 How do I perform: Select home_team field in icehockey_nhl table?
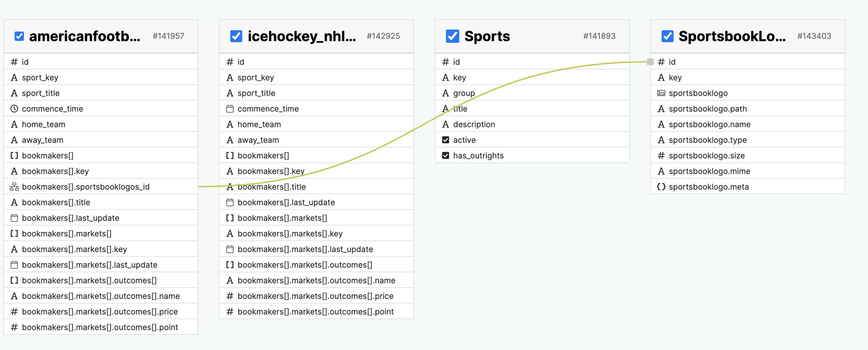(259, 125)
